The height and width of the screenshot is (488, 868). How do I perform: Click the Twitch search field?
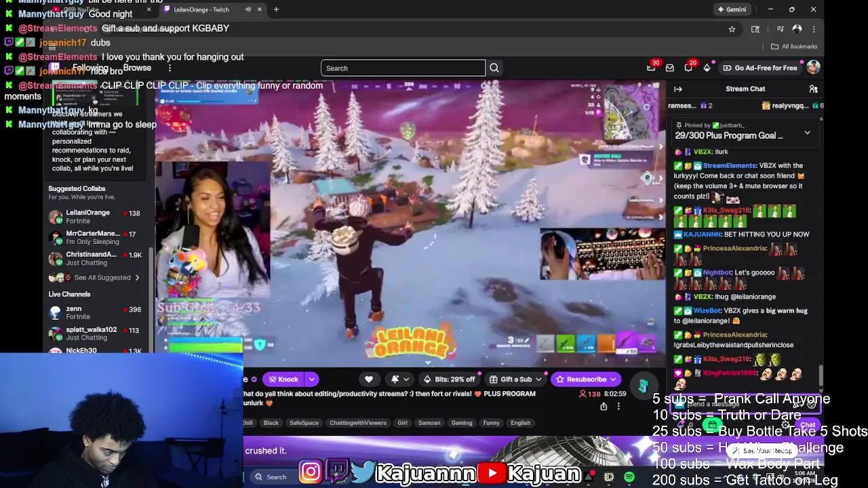coord(403,68)
